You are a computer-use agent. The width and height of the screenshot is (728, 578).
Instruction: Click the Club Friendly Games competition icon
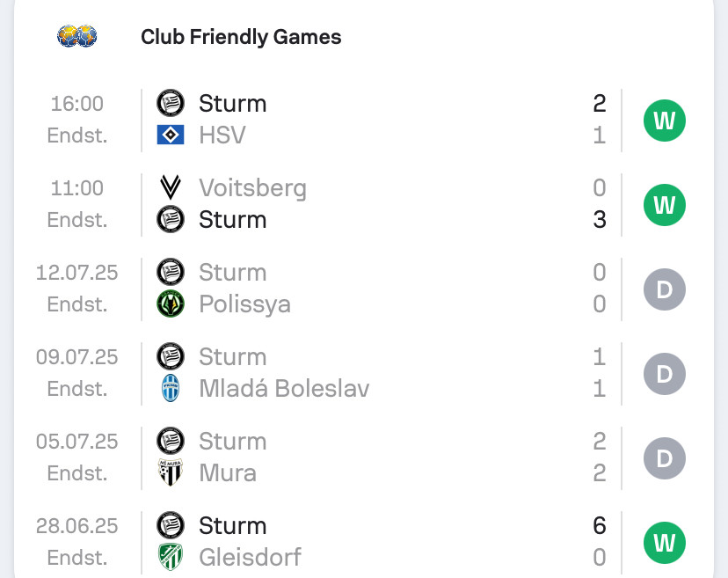pyautogui.click(x=77, y=37)
